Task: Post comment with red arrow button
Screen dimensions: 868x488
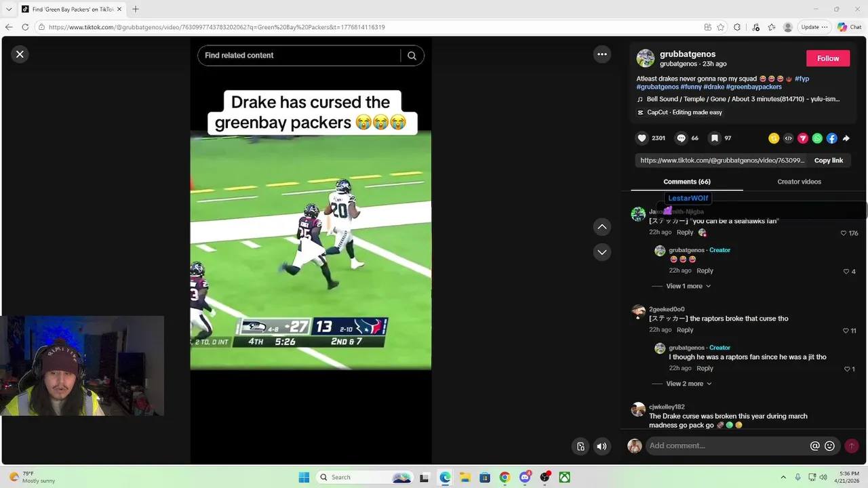Action: [x=852, y=446]
